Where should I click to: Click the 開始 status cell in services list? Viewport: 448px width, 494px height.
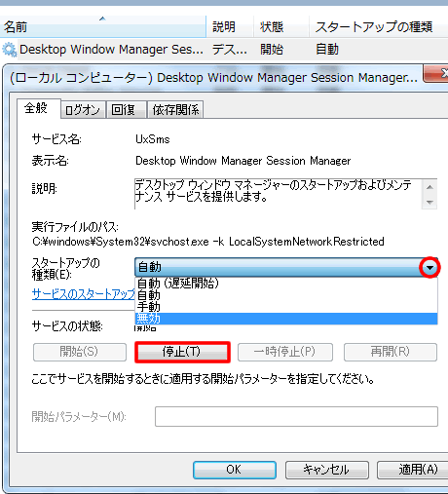272,50
